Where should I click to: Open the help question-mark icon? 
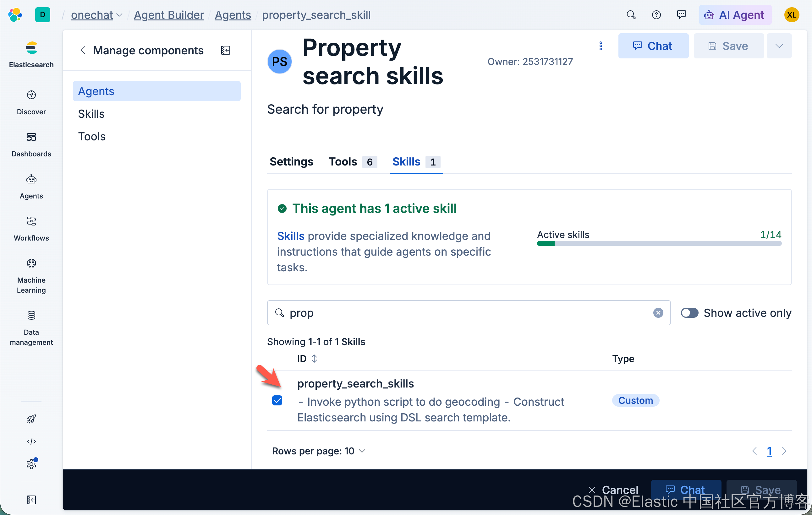tap(656, 15)
